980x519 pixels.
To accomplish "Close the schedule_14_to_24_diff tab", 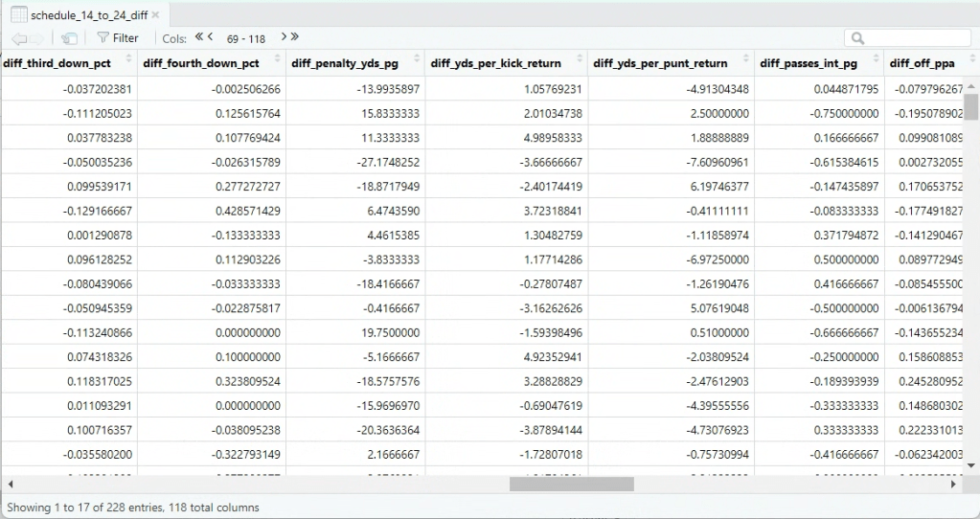I will [x=155, y=15].
